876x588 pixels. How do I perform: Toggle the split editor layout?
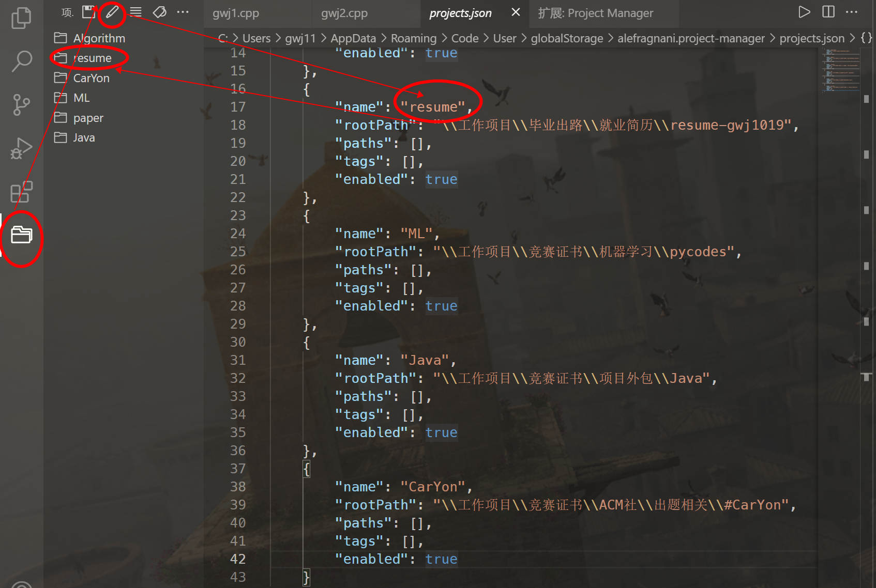(828, 11)
